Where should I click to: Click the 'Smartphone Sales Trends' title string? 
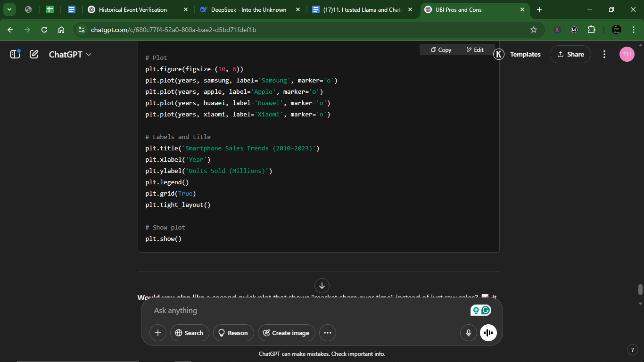pyautogui.click(x=249, y=148)
